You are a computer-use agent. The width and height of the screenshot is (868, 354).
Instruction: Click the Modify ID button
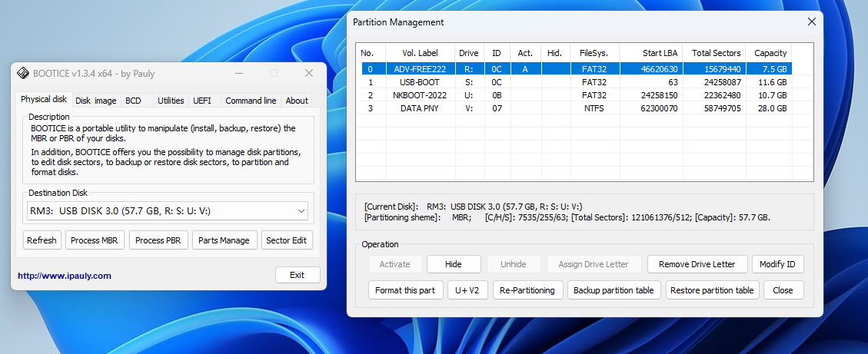(x=777, y=264)
